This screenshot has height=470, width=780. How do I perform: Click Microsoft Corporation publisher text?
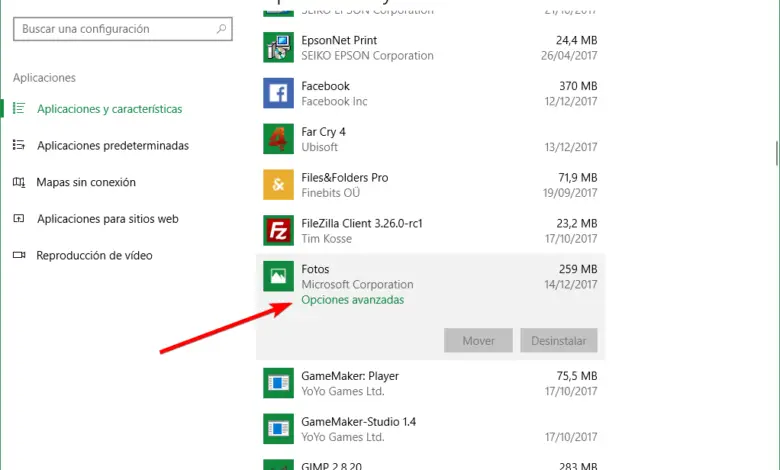click(357, 284)
